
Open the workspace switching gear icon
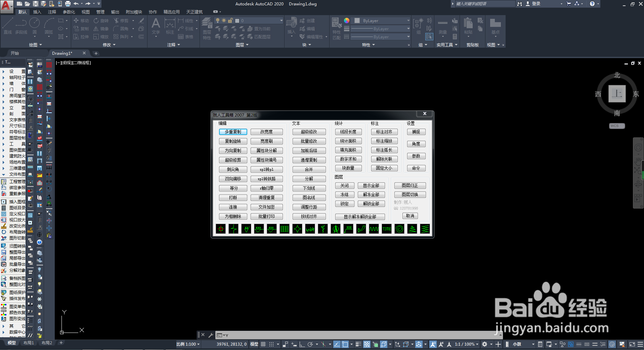484,344
